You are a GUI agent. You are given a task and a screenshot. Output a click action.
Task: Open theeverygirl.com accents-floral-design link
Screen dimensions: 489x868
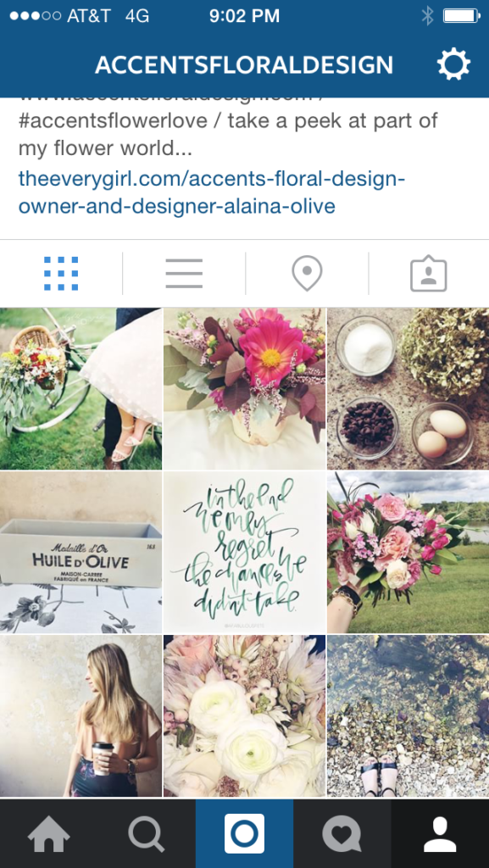(x=212, y=192)
